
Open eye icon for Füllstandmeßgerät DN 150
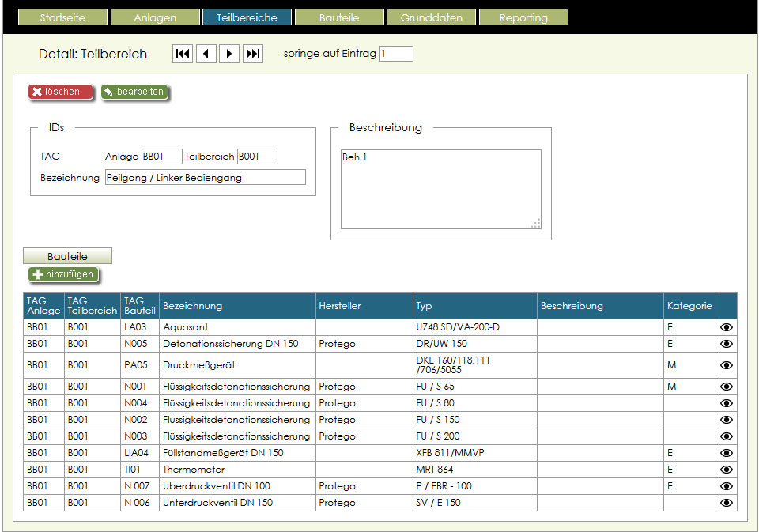(x=727, y=453)
